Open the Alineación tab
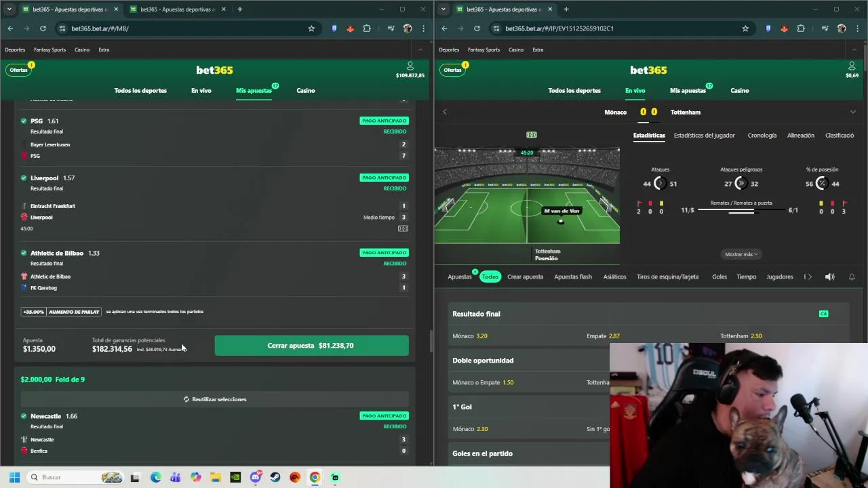 [x=801, y=136]
